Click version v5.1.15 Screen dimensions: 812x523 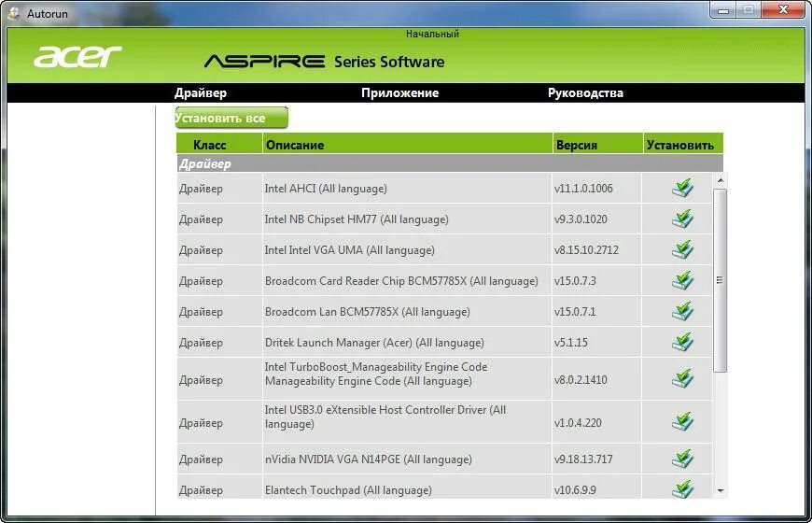tap(570, 342)
